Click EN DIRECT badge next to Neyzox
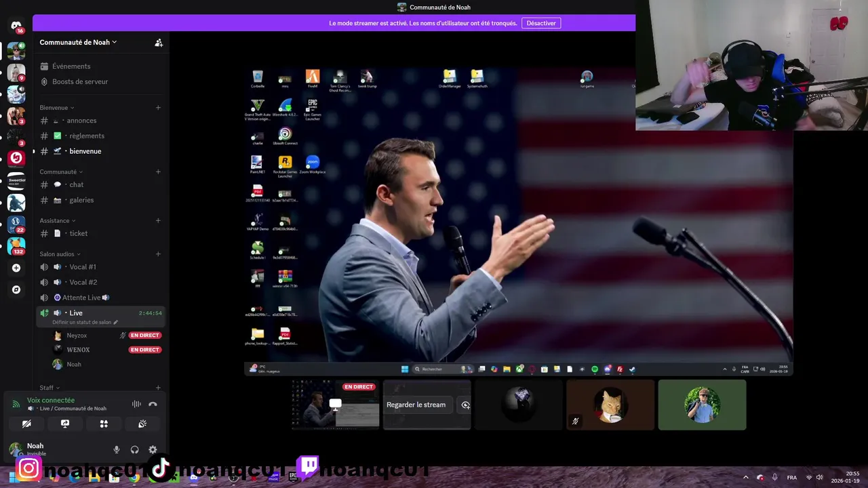 [x=145, y=335]
